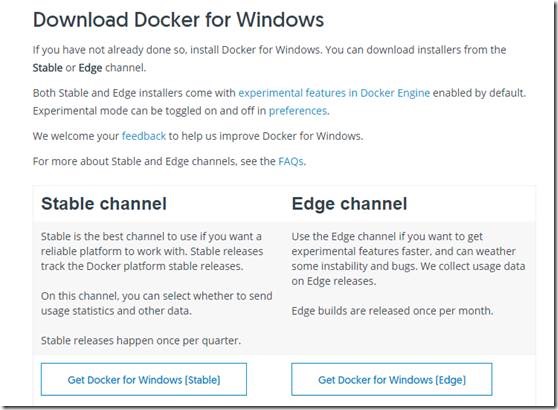
Task: Select the Stable channel heading
Action: (x=104, y=204)
